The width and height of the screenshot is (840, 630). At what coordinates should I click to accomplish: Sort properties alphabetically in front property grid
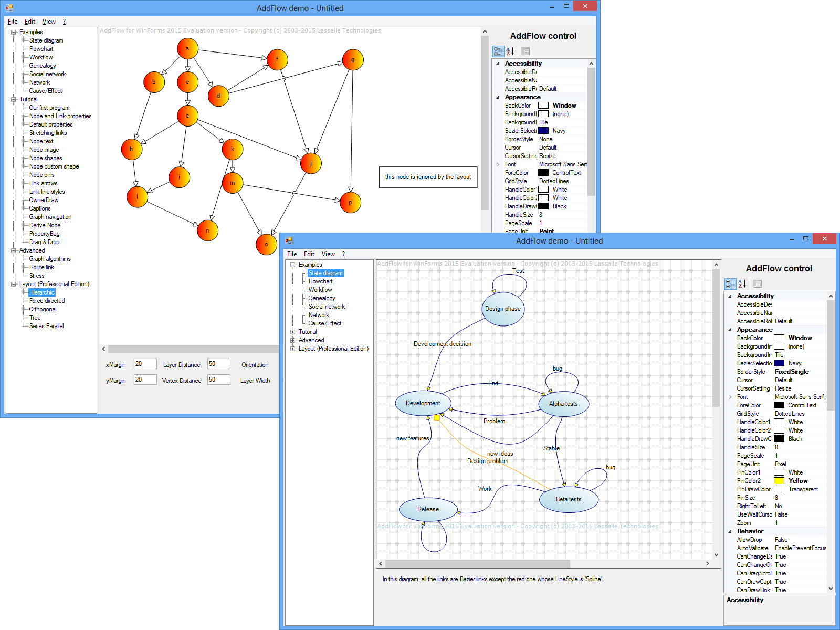742,283
